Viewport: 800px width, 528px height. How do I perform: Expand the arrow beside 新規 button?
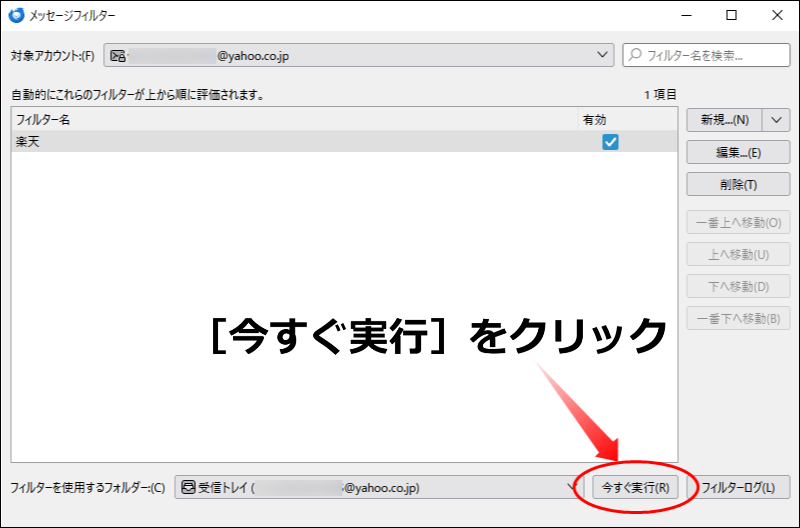tap(777, 120)
